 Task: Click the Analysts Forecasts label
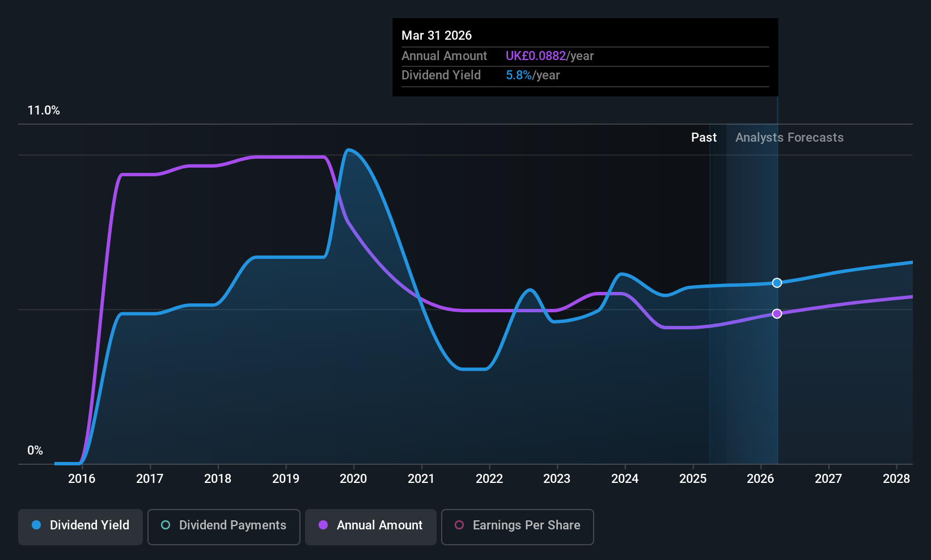[x=789, y=138]
